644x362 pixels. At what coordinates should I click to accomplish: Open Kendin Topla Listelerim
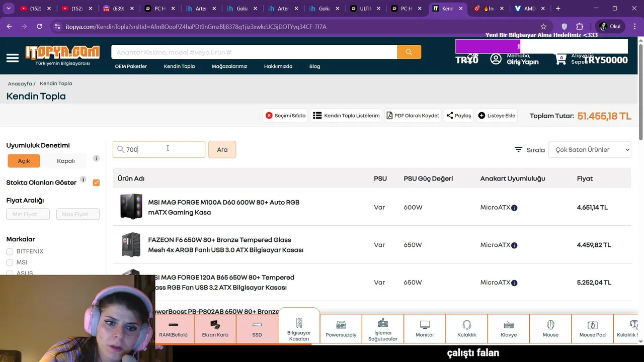(x=346, y=116)
